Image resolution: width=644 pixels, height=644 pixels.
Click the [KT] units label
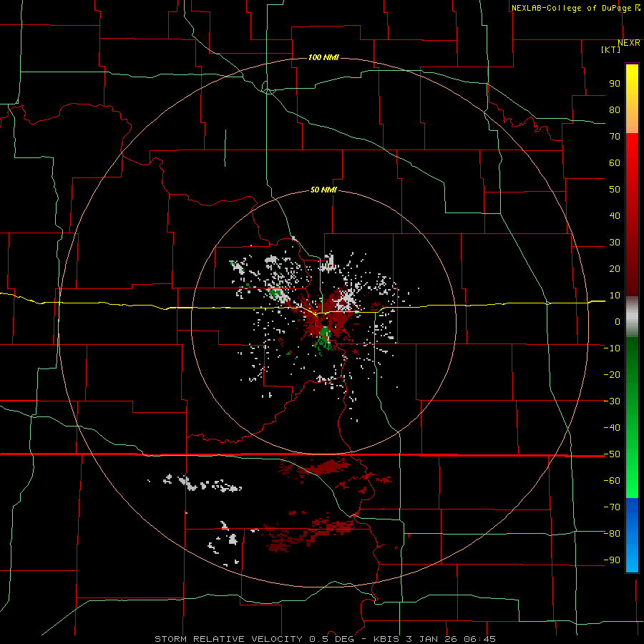(x=610, y=49)
